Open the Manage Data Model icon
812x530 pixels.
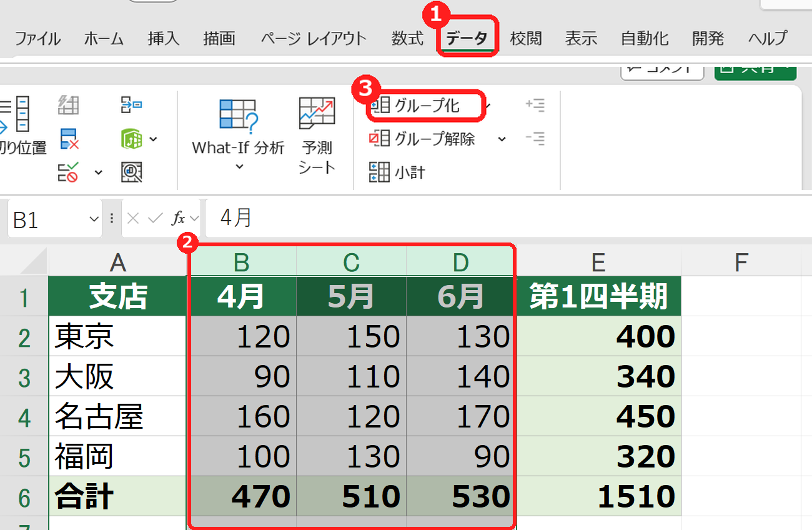point(131,171)
